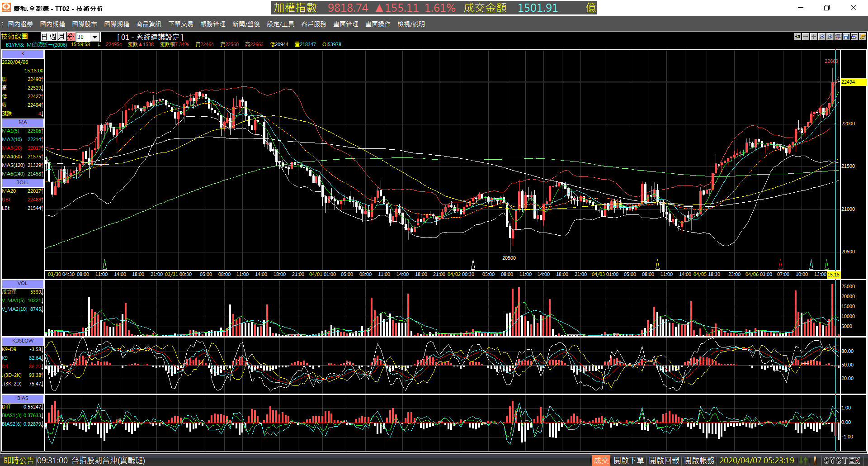The image size is (868, 466).
Task: Click the zoom-out magnifier icon
Action: coord(822,37)
